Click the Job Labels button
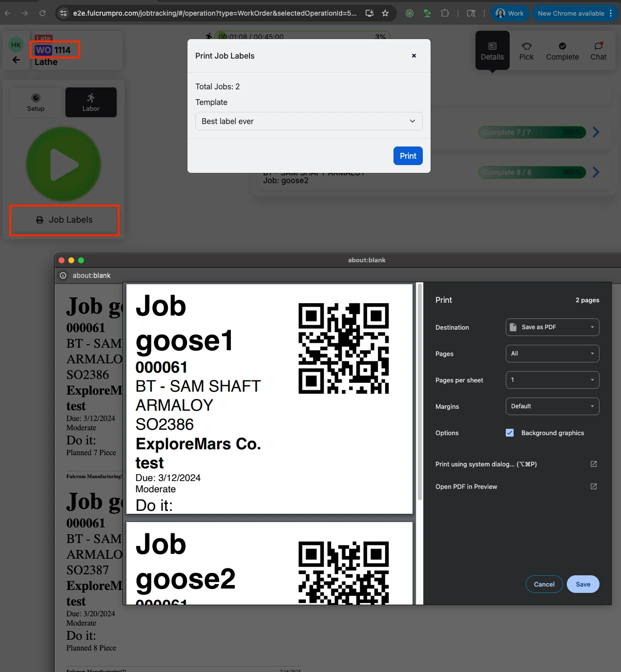The image size is (621, 672). [64, 220]
